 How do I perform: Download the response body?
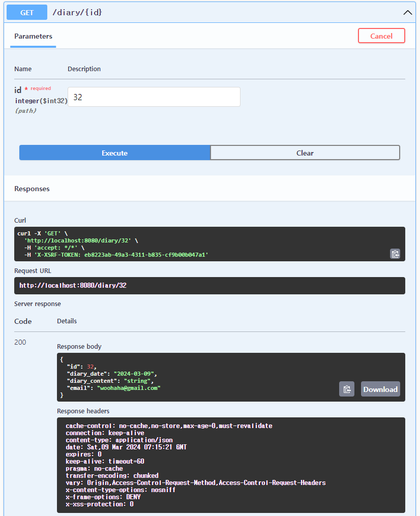tap(380, 389)
